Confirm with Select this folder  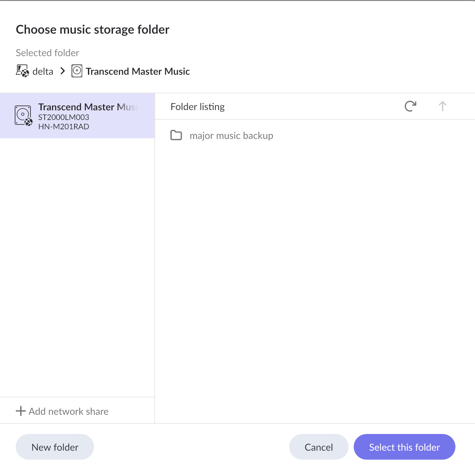(x=404, y=447)
